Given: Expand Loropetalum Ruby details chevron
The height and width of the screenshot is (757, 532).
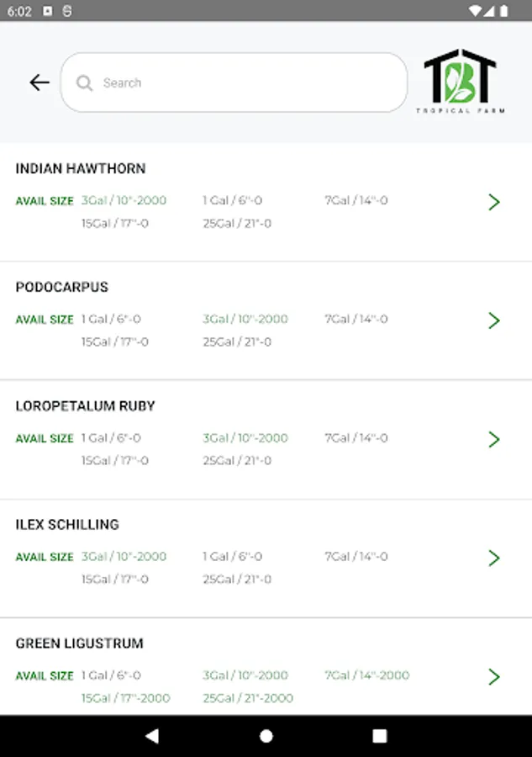Looking at the screenshot, I should [494, 439].
